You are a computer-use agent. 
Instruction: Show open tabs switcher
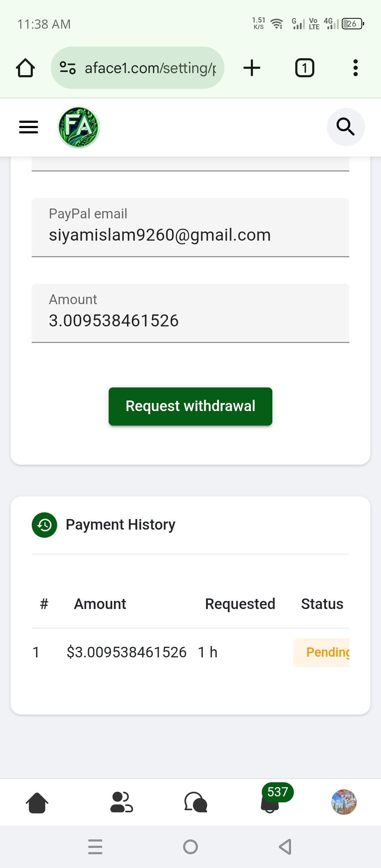pos(304,68)
